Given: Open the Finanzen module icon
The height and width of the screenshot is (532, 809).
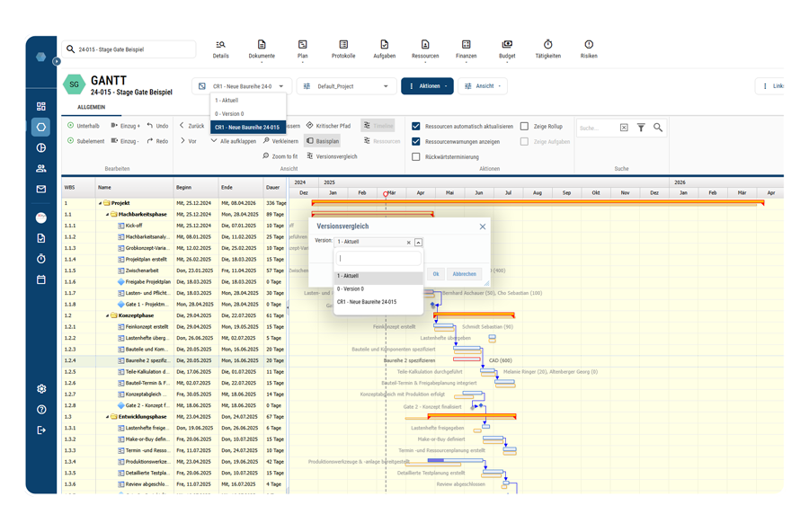Looking at the screenshot, I should click(466, 45).
